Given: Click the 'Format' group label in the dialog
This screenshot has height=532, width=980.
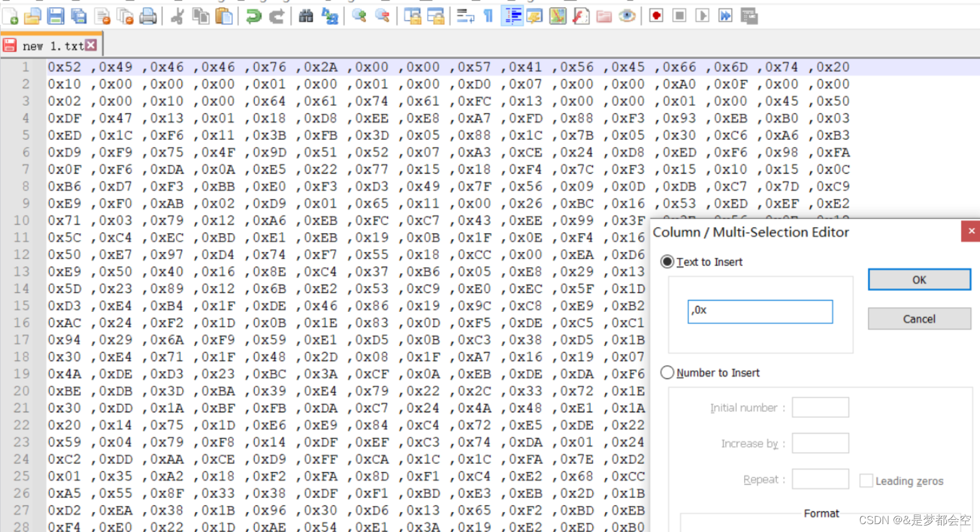Looking at the screenshot, I should 821,513.
